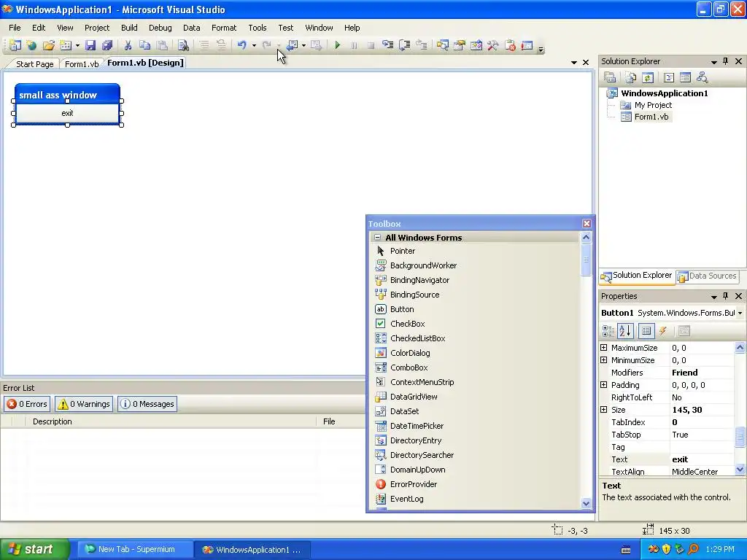
Task: Toggle the 0 Errors filter button
Action: click(27, 404)
